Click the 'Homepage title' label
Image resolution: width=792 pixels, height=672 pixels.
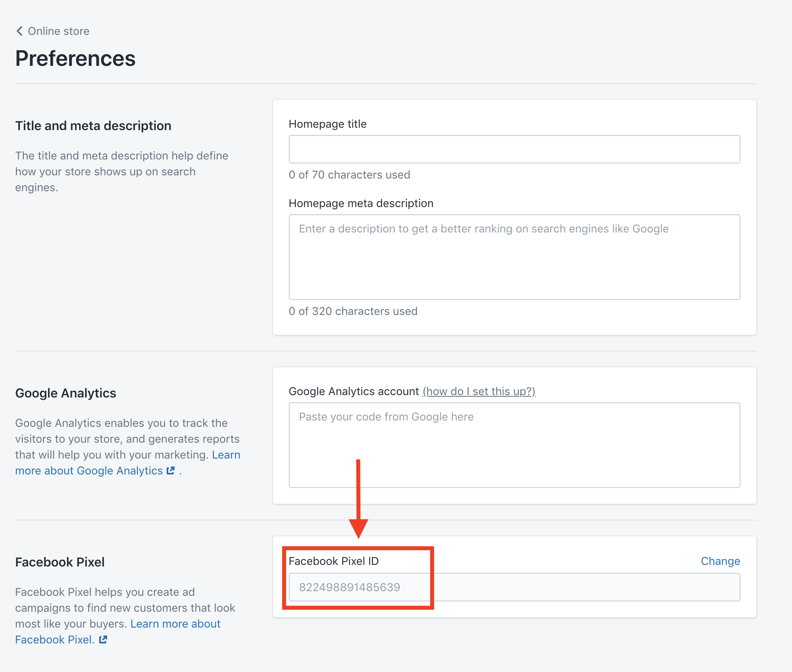click(x=328, y=124)
